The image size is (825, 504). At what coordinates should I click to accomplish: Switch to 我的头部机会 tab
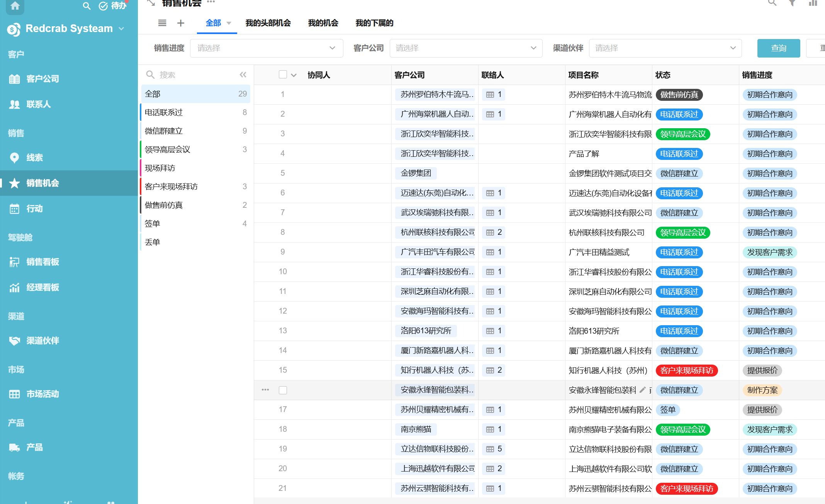[268, 23]
